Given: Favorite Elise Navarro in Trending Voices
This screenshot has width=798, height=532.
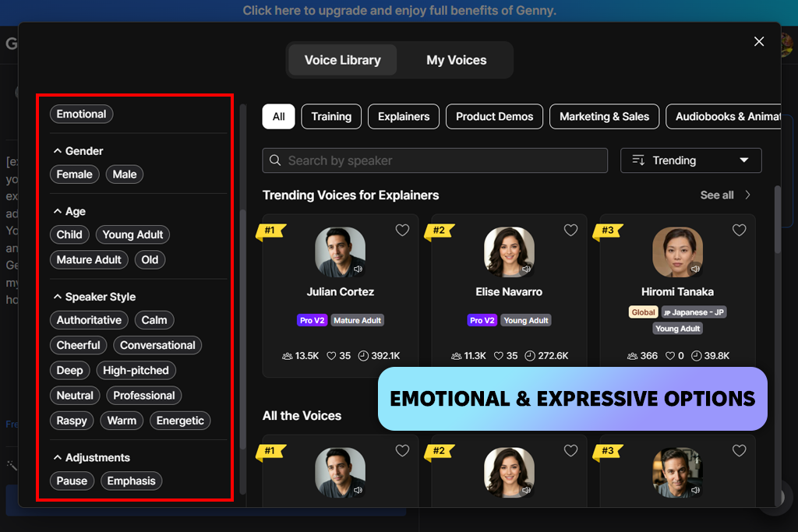Looking at the screenshot, I should tap(570, 230).
